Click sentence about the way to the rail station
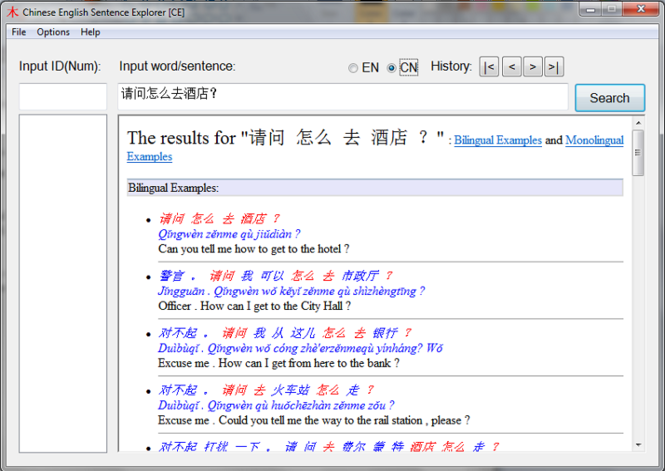This screenshot has height=471, width=665. (x=314, y=421)
